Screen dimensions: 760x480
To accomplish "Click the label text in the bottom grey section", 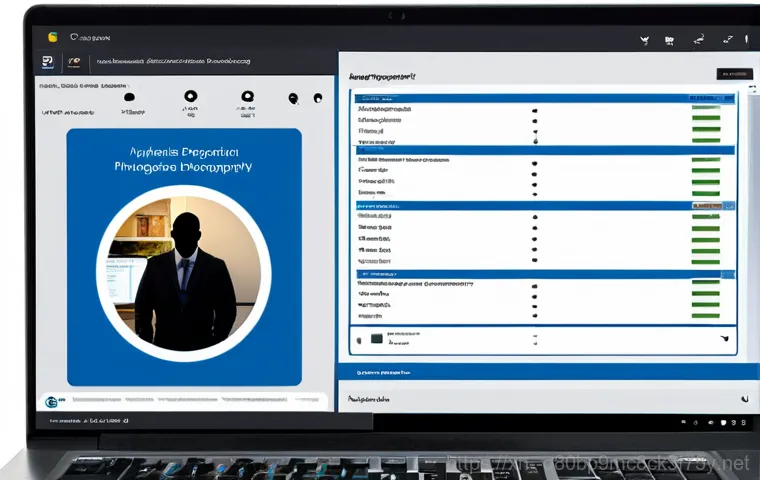I will [x=368, y=399].
